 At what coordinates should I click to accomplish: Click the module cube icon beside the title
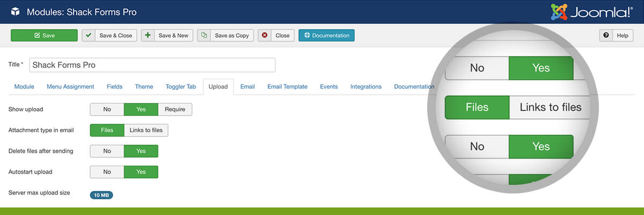15,12
